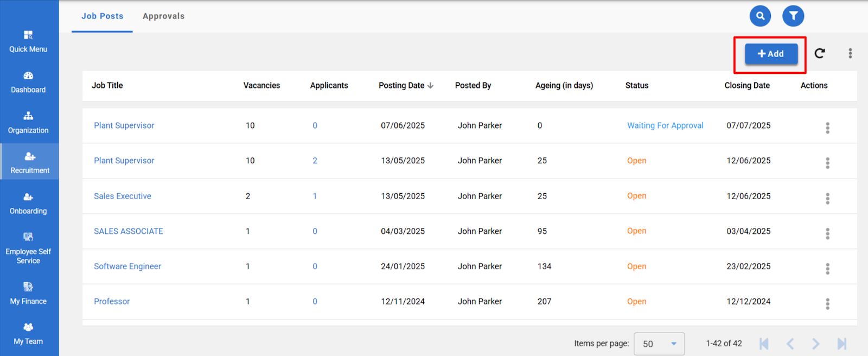
Task: Open Onboarding module in sidebar
Action: (x=28, y=204)
